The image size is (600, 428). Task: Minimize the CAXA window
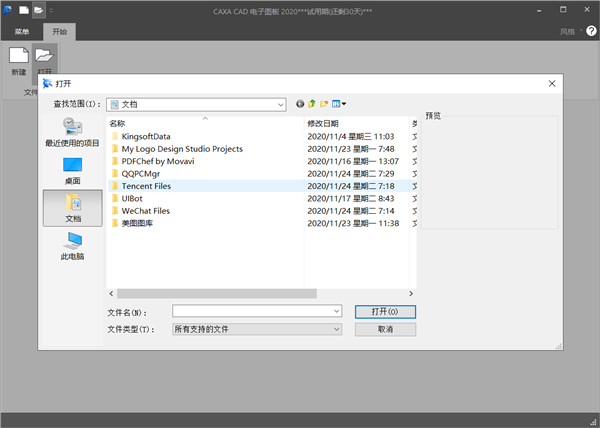tap(539, 10)
